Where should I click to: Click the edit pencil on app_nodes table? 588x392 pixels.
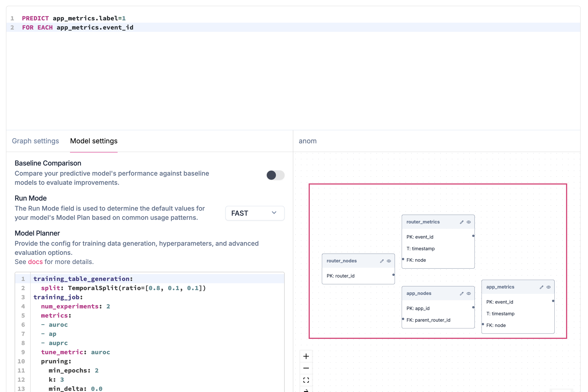pos(461,294)
